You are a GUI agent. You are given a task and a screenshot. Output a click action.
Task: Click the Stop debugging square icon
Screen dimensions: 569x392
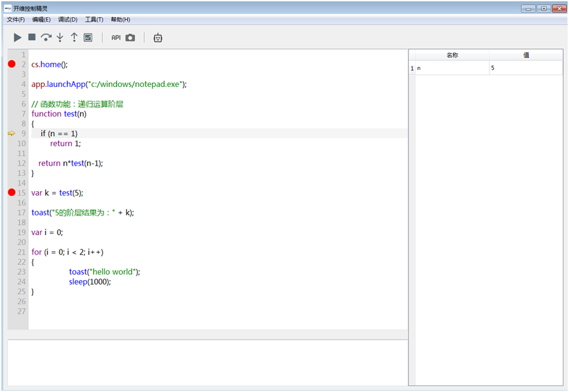pos(32,37)
